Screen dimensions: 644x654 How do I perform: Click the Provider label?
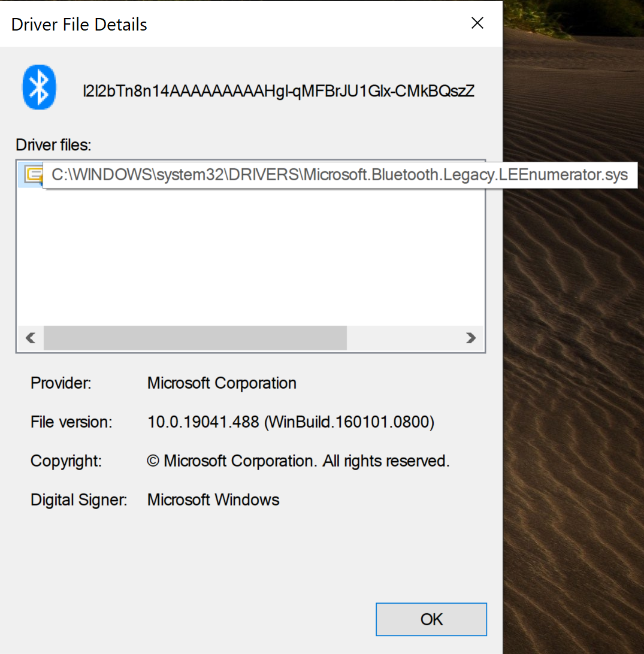61,383
